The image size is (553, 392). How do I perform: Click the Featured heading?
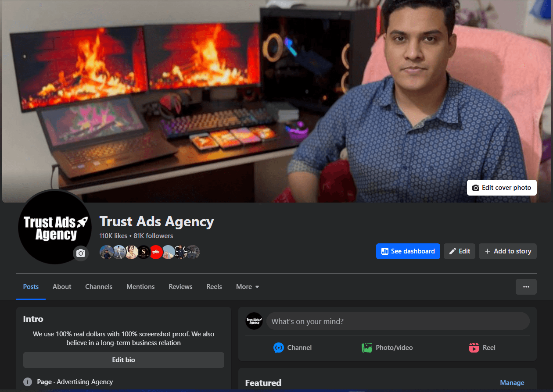(263, 383)
